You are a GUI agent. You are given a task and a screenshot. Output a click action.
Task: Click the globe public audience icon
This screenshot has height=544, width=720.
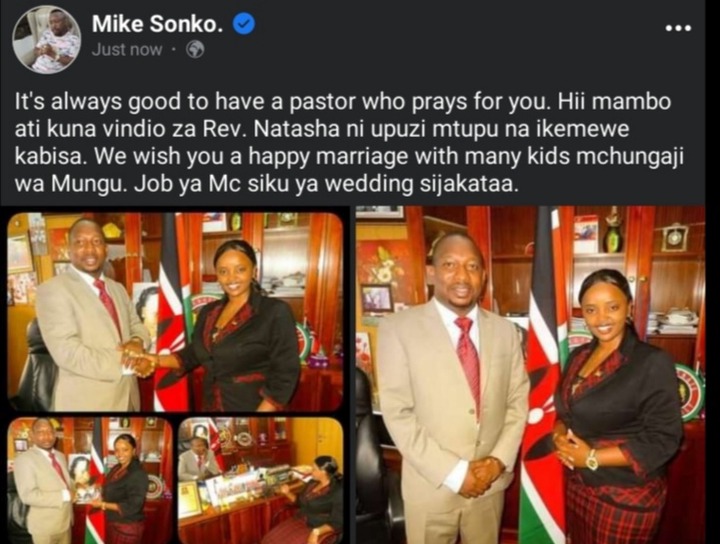(x=195, y=50)
